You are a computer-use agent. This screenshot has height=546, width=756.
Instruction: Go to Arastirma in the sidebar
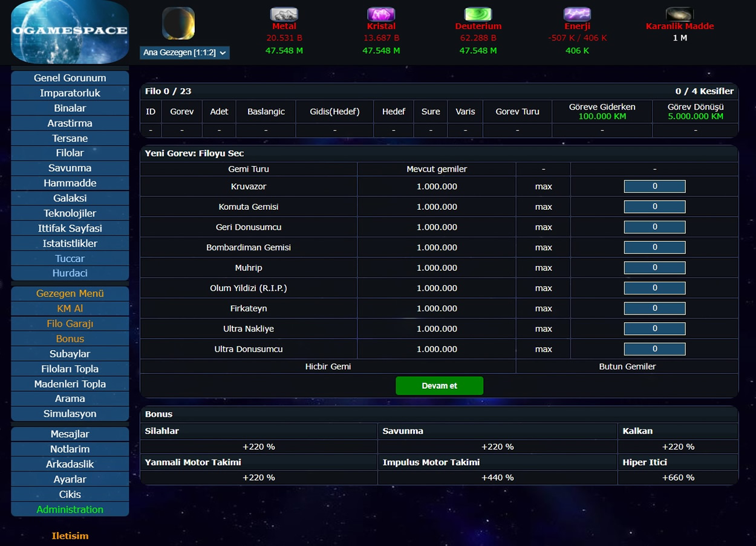point(70,123)
